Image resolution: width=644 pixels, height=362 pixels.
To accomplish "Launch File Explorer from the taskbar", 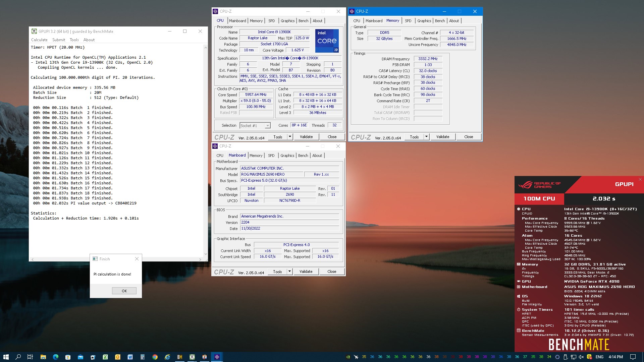I will click(x=43, y=357).
